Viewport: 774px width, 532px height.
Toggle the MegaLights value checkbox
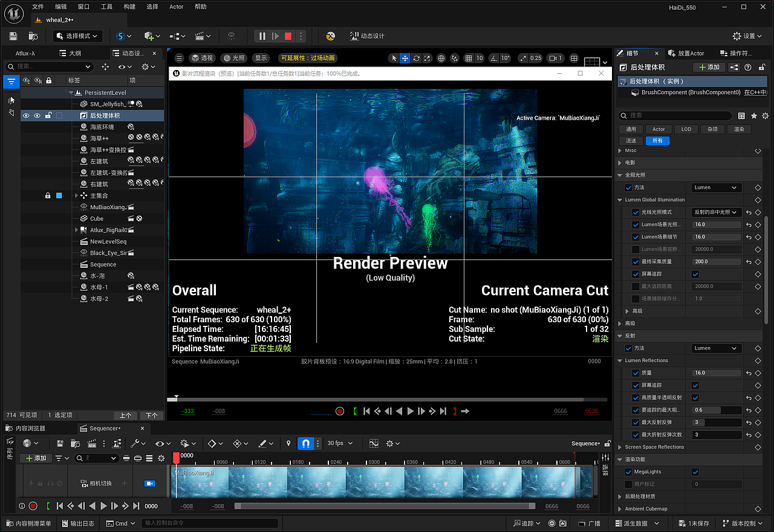[x=695, y=472]
